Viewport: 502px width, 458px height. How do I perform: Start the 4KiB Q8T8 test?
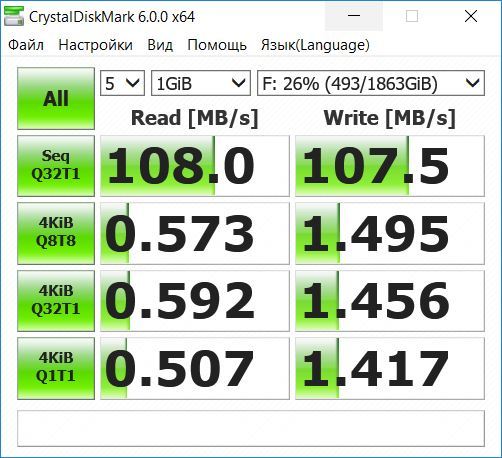click(x=56, y=233)
